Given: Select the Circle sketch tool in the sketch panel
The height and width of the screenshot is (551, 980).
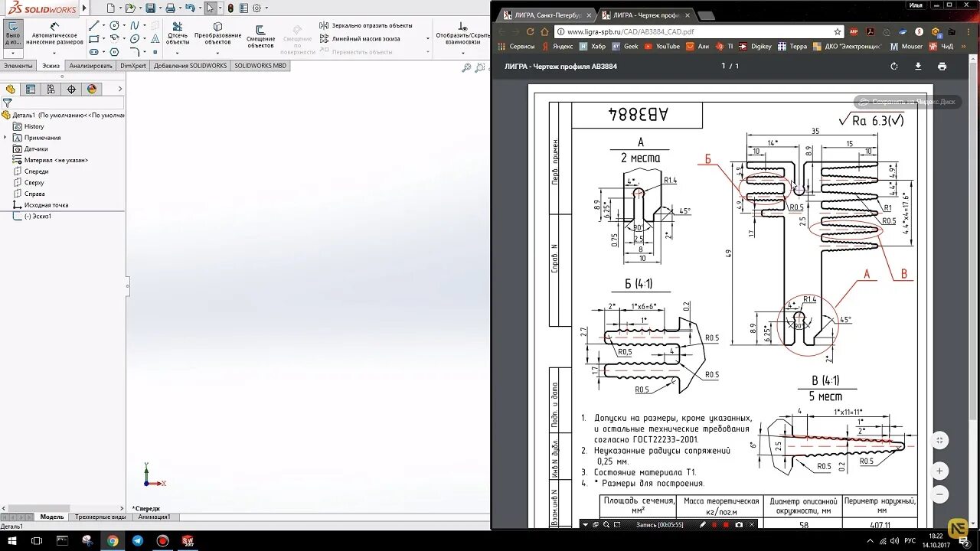Looking at the screenshot, I should tap(114, 25).
